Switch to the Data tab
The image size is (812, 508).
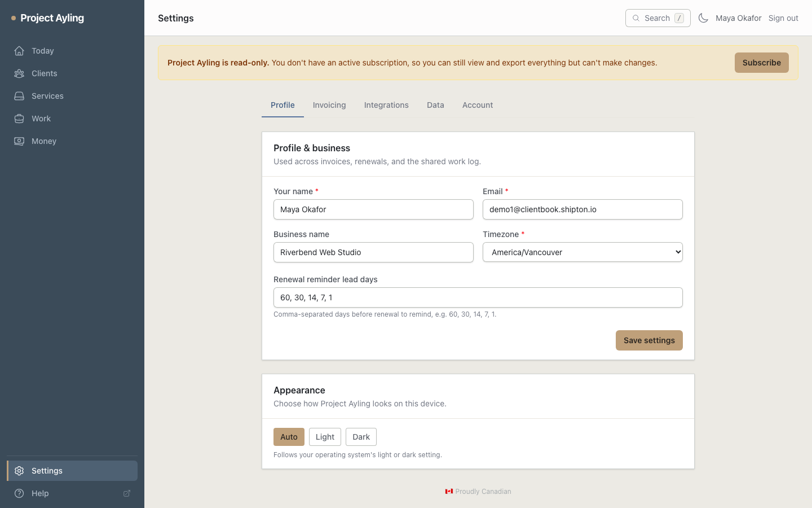435,105
